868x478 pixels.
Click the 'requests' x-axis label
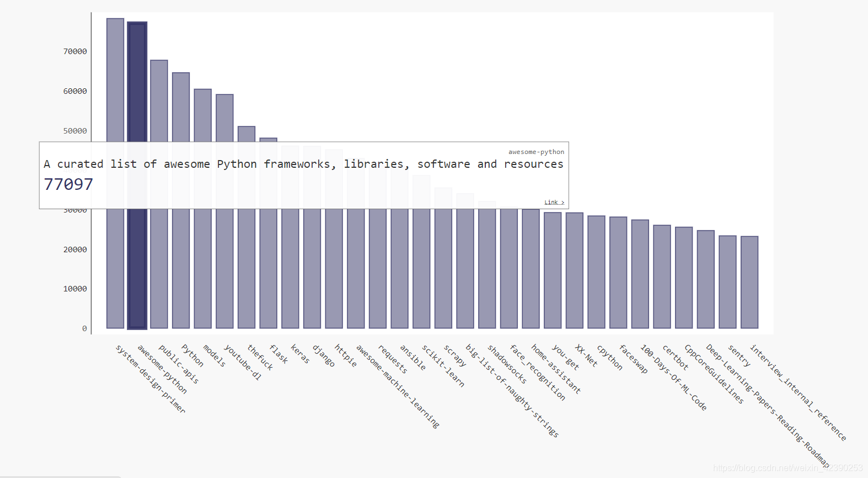tap(393, 359)
